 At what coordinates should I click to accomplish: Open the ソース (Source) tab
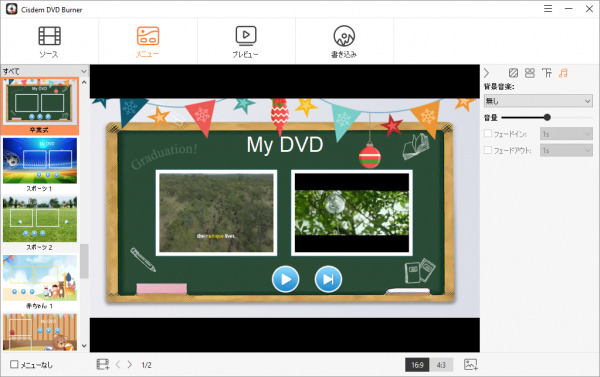[x=49, y=42]
